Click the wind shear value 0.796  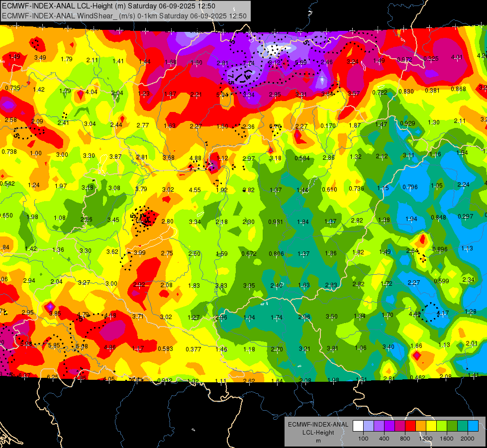tap(410, 187)
